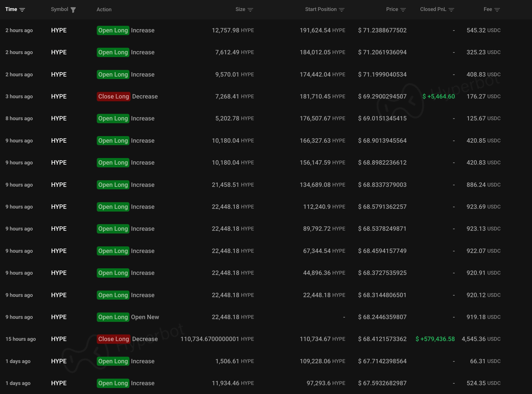The height and width of the screenshot is (394, 532).
Task: Select HYPE symbol in 8 hours ago row
Action: click(x=59, y=118)
